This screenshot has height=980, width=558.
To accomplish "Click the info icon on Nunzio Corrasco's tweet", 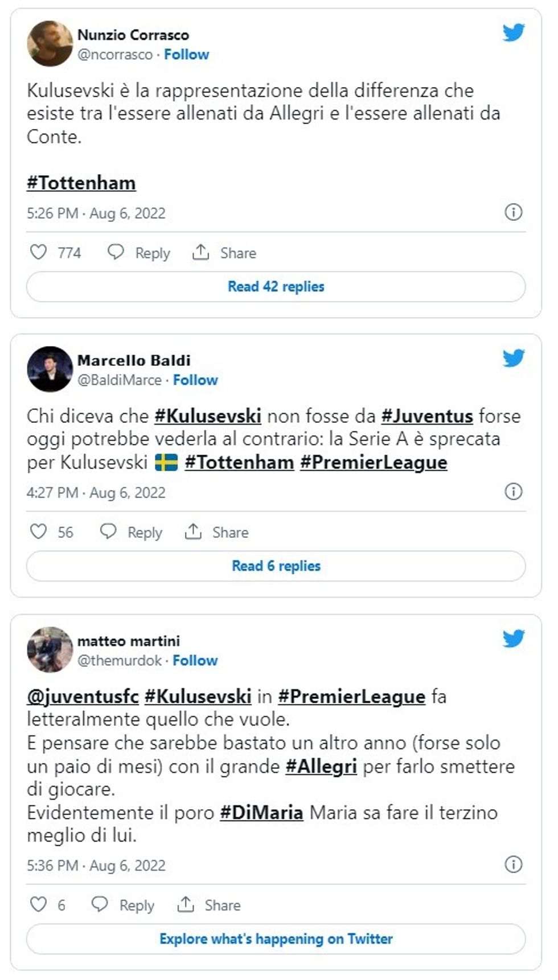I will tap(514, 211).
